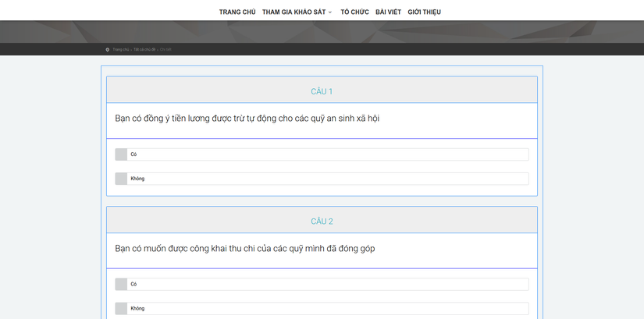Follow the Trang chủ breadcrumb link
Viewport: 644px width, 319px height.
click(x=121, y=49)
